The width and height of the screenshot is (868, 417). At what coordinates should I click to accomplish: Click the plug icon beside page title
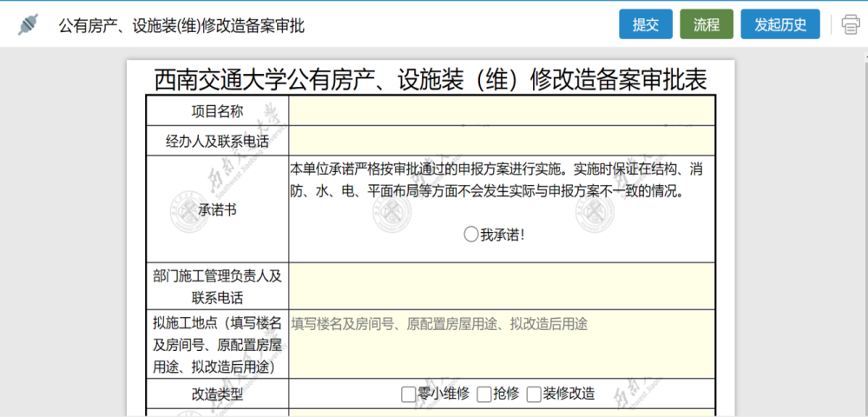tap(27, 25)
